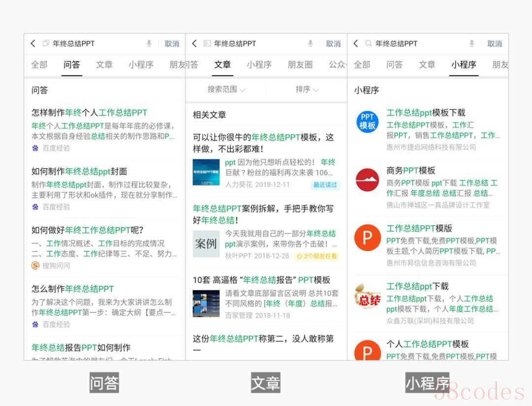Click the search magnifier icon in 小程序 screen
The image size is (532, 406).
(x=368, y=43)
